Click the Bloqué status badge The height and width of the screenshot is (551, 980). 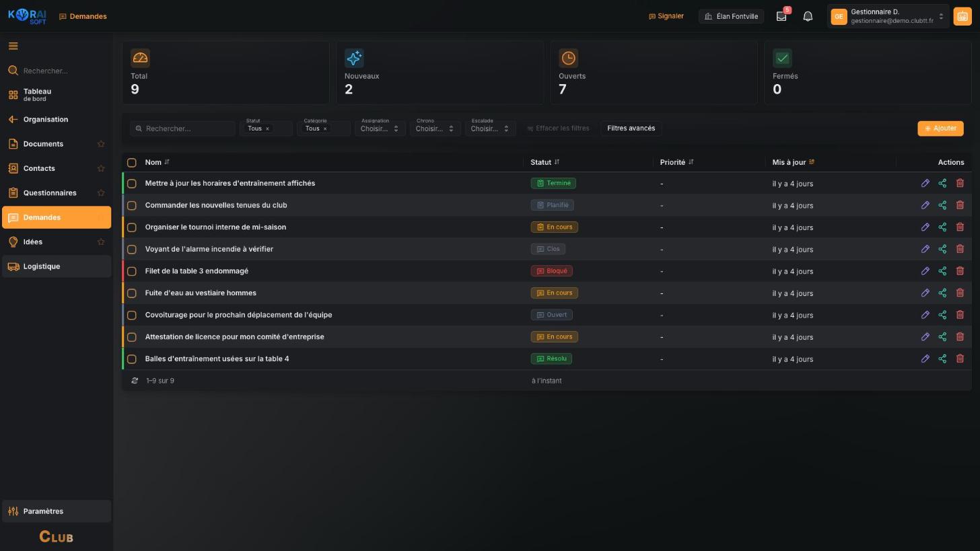tap(551, 271)
